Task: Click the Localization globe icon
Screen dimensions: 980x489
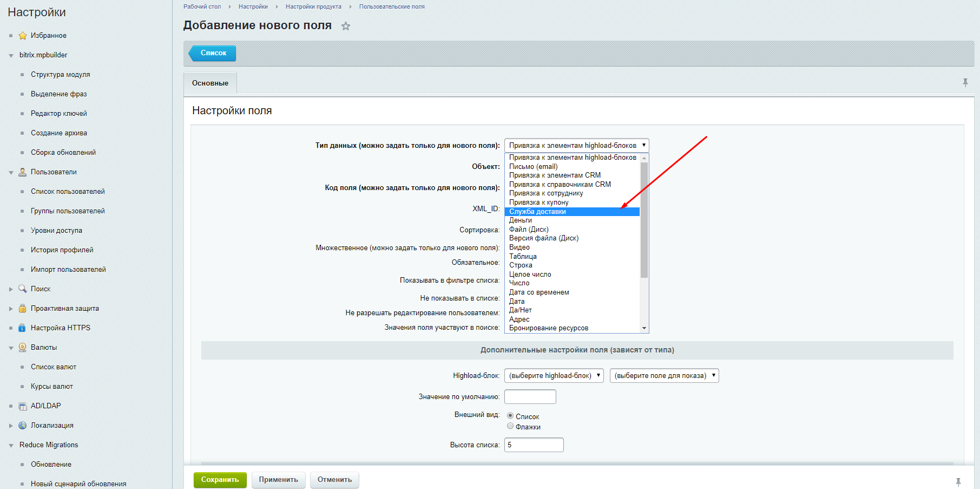Action: (x=23, y=426)
